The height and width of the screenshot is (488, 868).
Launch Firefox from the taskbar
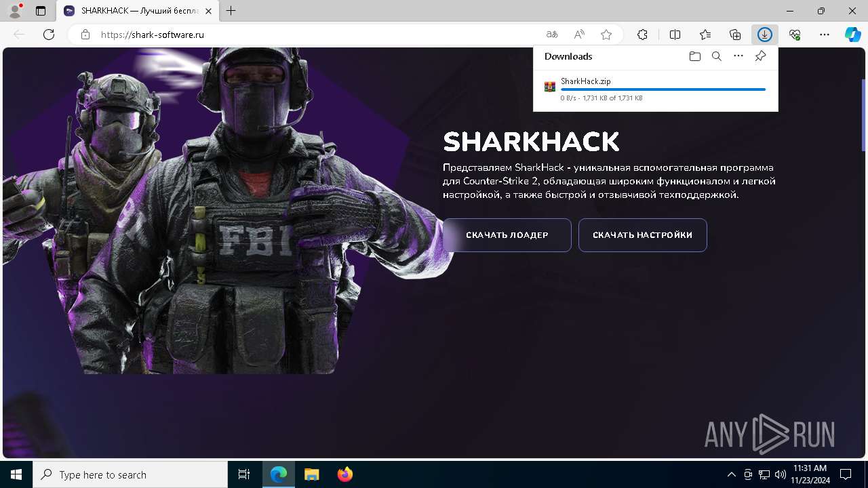[x=344, y=474]
